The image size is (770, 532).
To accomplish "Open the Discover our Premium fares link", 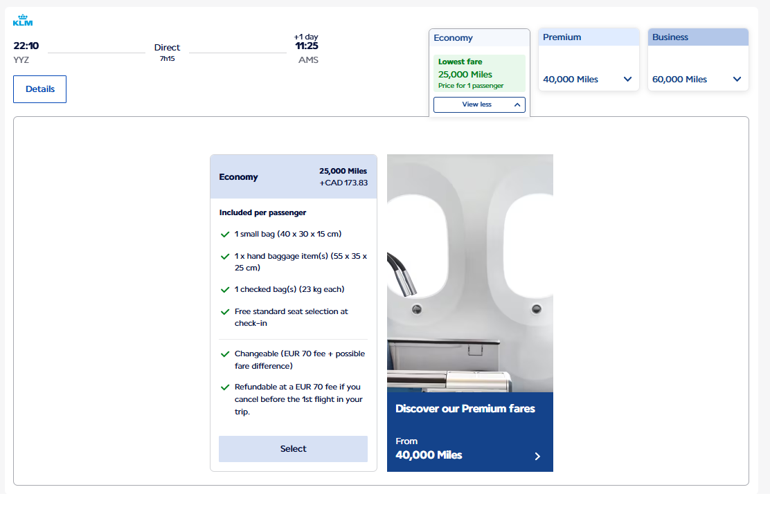I will pyautogui.click(x=465, y=409).
